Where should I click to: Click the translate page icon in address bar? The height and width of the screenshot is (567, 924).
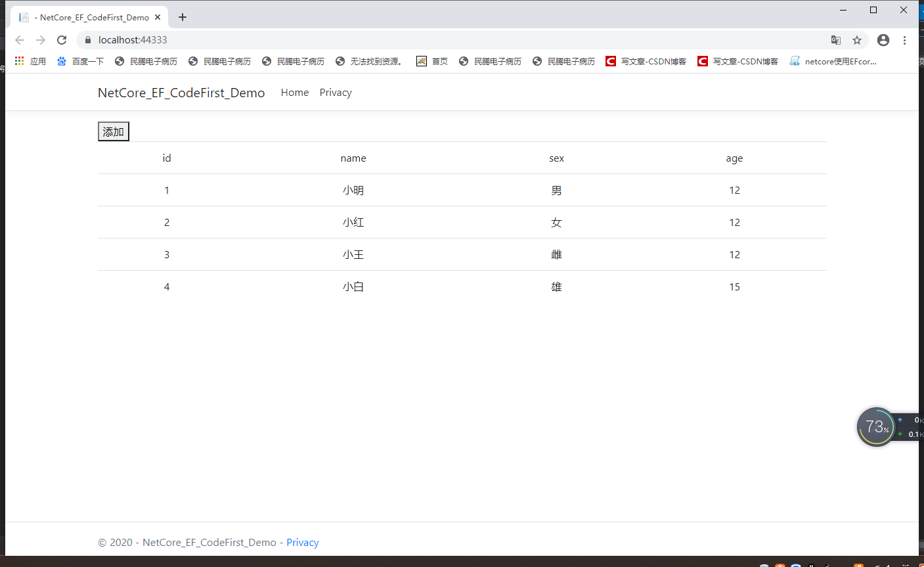pyautogui.click(x=835, y=40)
